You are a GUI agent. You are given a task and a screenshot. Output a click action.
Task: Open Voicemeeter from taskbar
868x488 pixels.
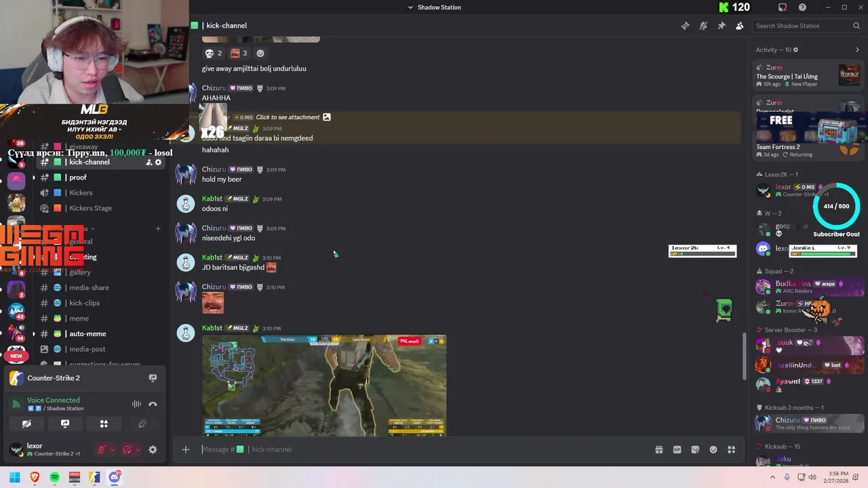coord(75,477)
